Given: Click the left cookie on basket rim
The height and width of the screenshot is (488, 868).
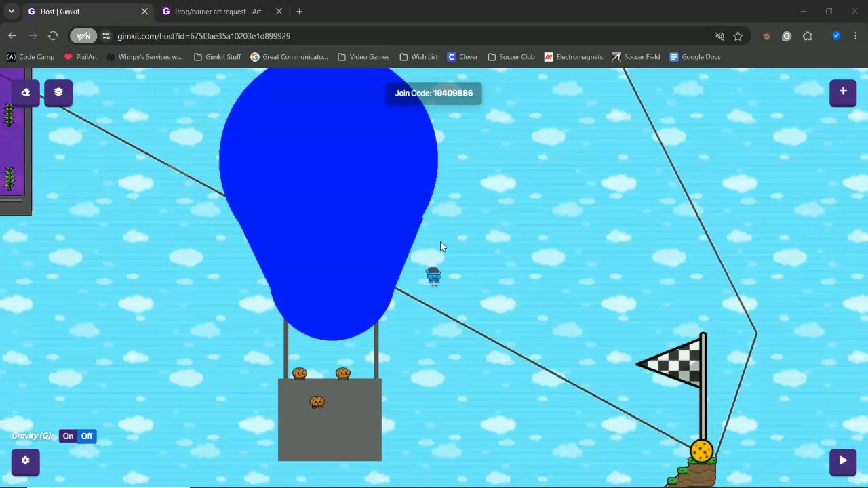Looking at the screenshot, I should tap(300, 373).
